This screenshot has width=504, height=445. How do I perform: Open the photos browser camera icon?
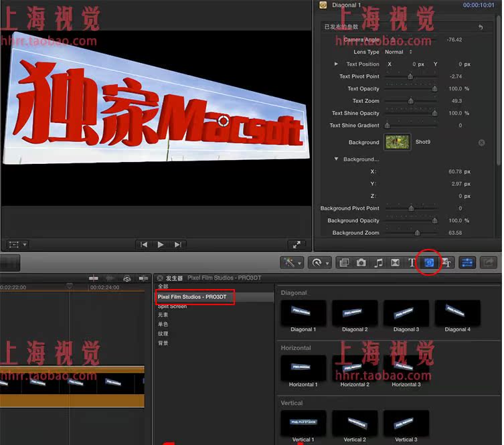click(361, 263)
